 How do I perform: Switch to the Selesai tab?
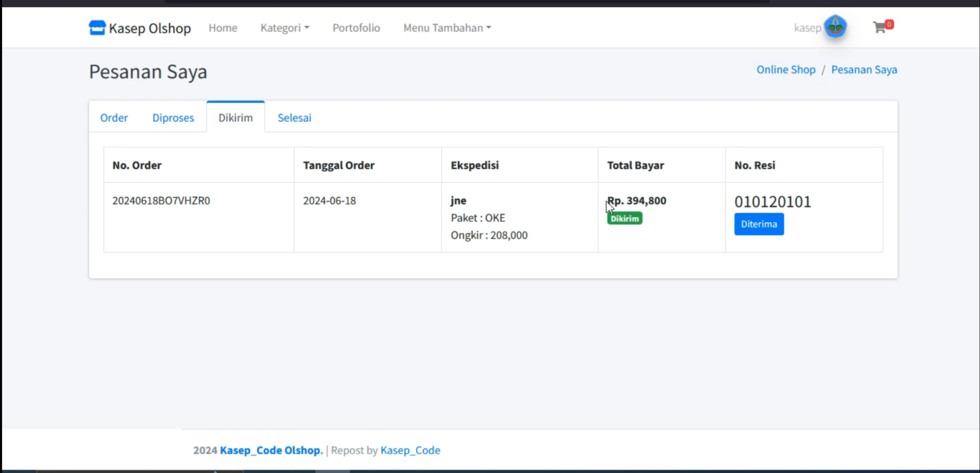pyautogui.click(x=294, y=117)
